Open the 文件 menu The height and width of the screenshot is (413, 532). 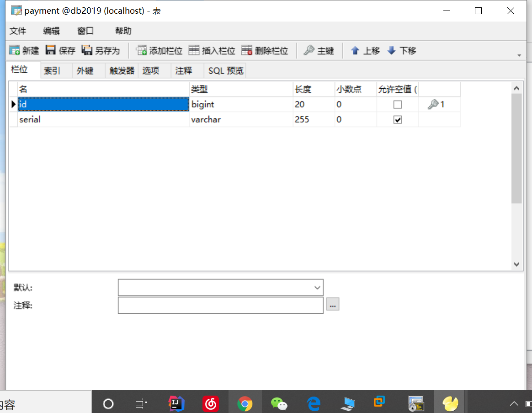click(x=18, y=31)
